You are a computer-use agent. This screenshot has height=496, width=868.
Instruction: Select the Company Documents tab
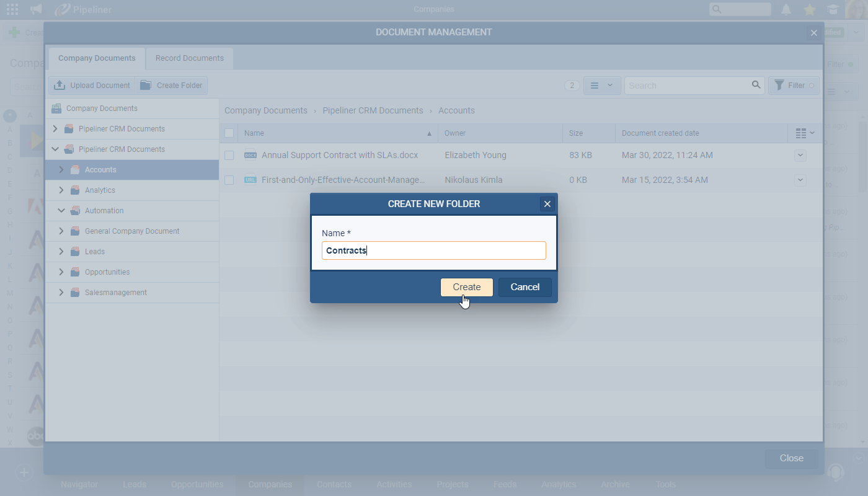[x=97, y=58]
